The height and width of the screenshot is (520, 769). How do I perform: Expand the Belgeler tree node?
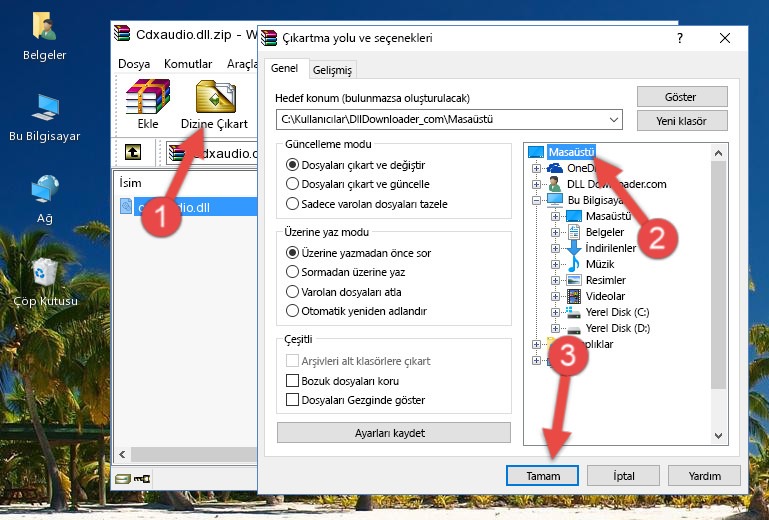[x=555, y=232]
